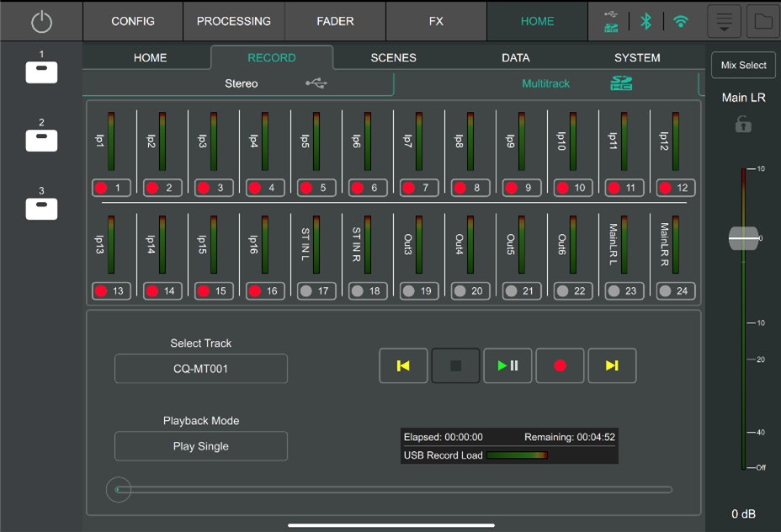Switch to the SCENES sub-tab
Screen dimensions: 781x532
point(394,58)
